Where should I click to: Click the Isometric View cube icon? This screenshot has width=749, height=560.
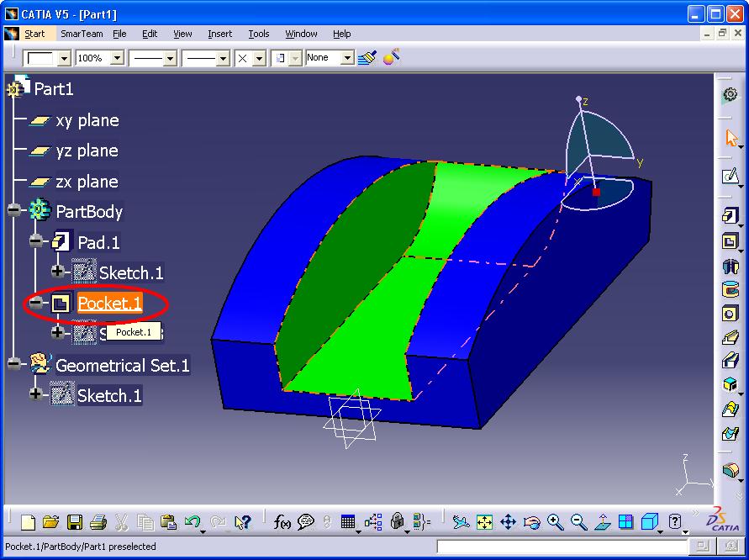pyautogui.click(x=649, y=522)
